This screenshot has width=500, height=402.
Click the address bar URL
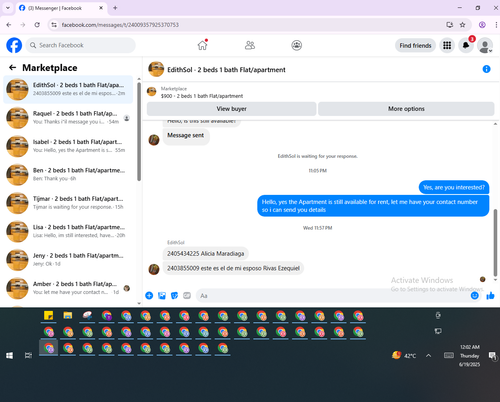tap(120, 25)
